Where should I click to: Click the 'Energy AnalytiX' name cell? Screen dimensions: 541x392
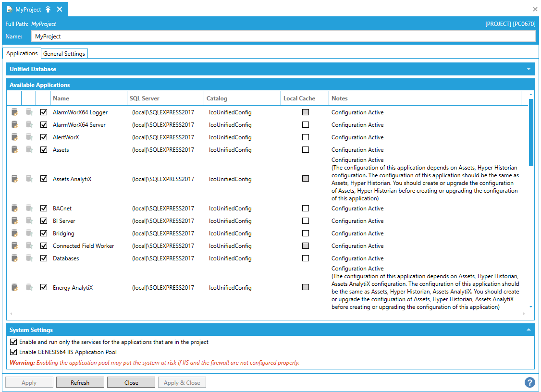pos(73,287)
